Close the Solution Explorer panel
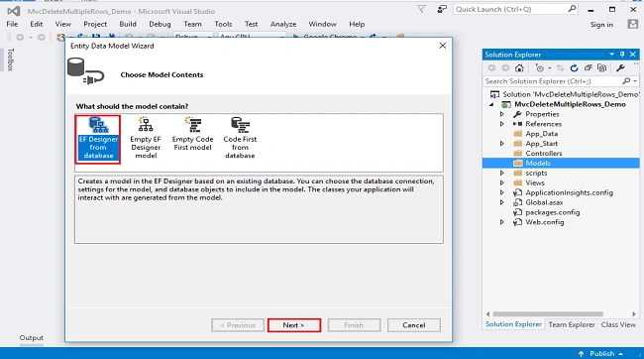The width and height of the screenshot is (644, 359). click(x=633, y=55)
